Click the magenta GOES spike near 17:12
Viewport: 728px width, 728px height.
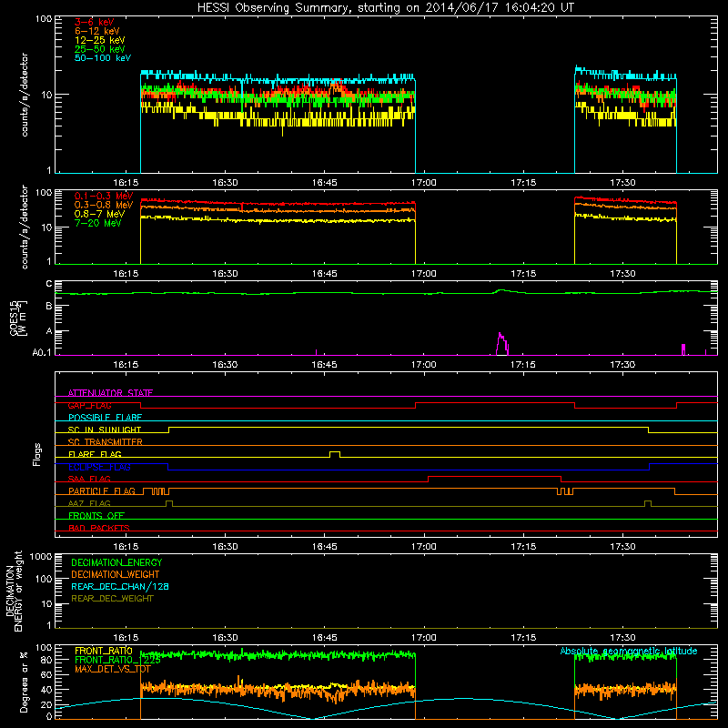[x=502, y=344]
